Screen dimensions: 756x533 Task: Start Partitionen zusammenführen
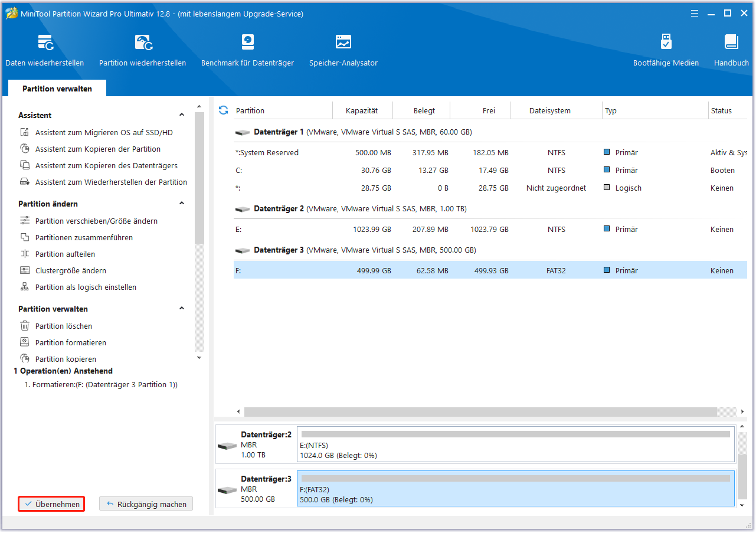84,238
